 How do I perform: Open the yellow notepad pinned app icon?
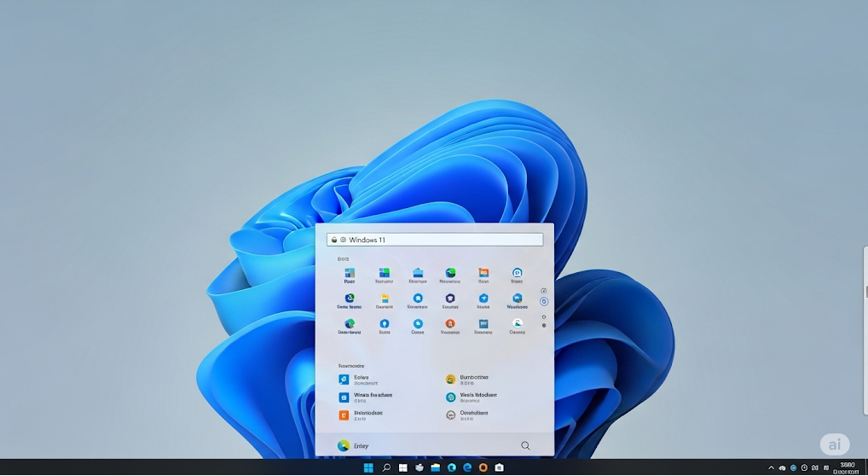click(x=385, y=299)
